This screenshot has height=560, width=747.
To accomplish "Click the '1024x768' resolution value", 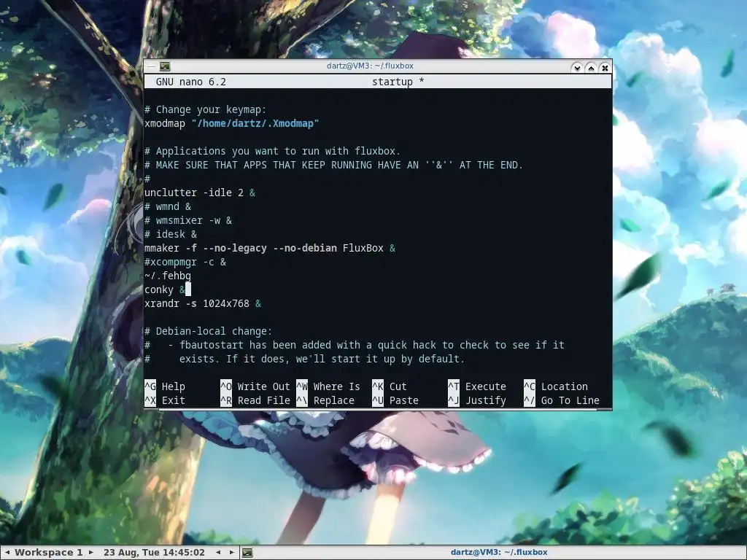I will (226, 303).
